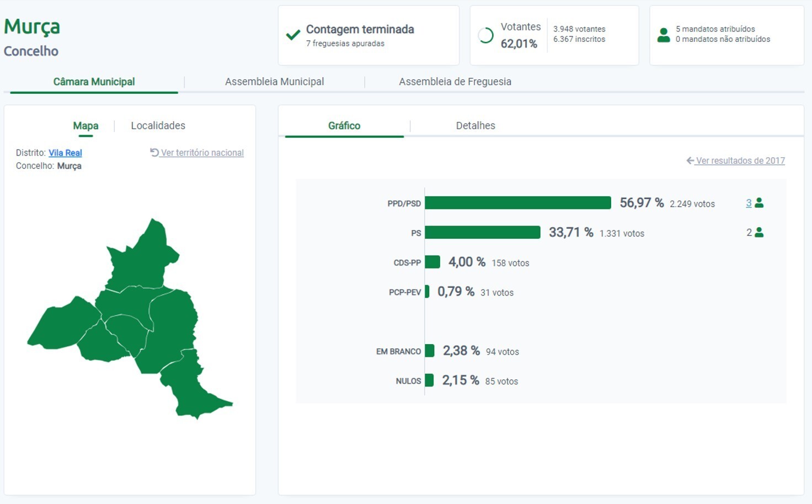Switch to the Assembleia de Freguesia tab
Screen dimensions: 812x504
(x=455, y=82)
